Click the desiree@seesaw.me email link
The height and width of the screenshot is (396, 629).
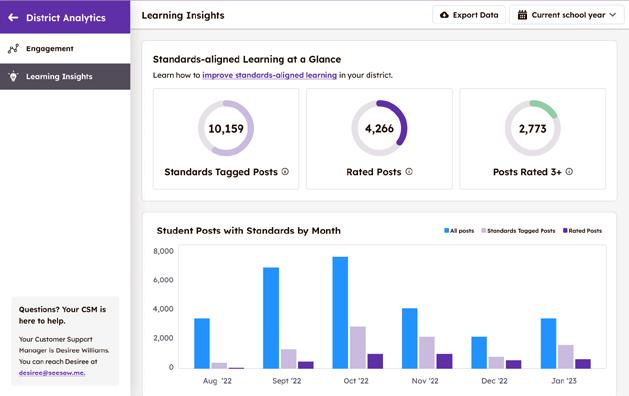52,373
